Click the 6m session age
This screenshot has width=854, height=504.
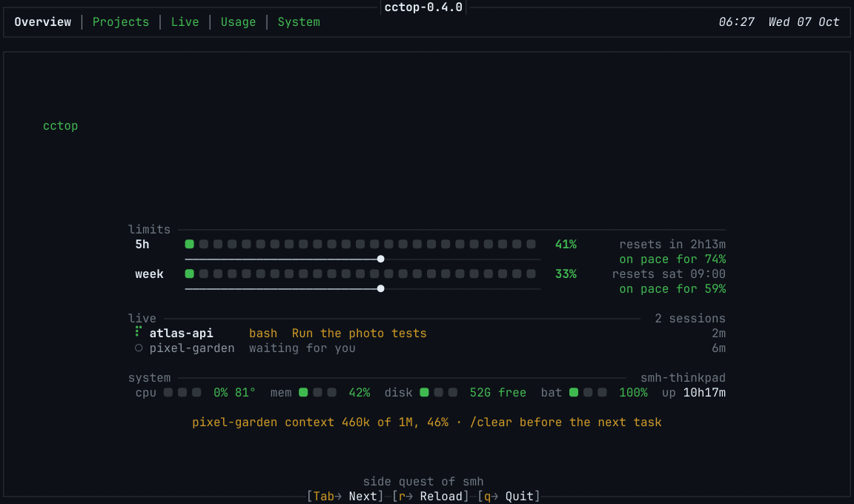click(718, 348)
